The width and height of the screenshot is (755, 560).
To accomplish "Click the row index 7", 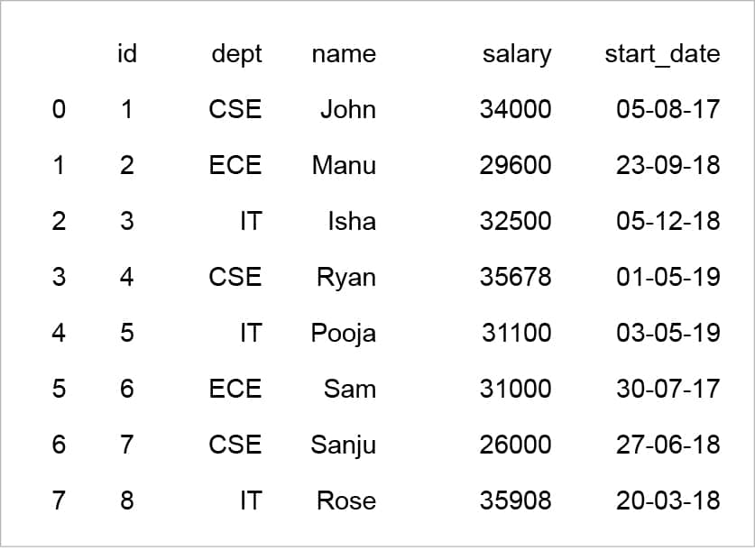I will pyautogui.click(x=59, y=501).
